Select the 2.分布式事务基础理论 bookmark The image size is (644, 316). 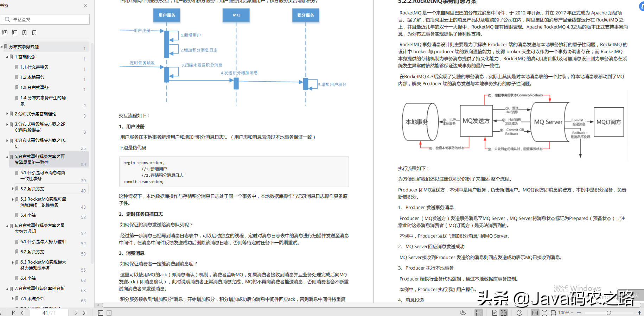click(36, 114)
